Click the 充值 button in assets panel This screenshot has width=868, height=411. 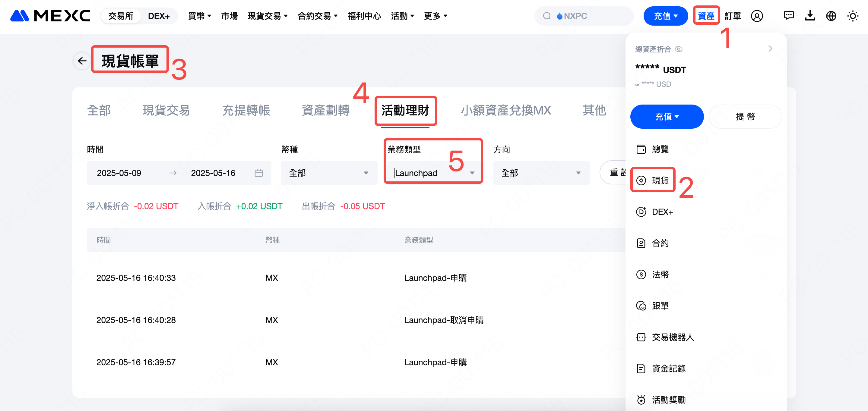[667, 117]
